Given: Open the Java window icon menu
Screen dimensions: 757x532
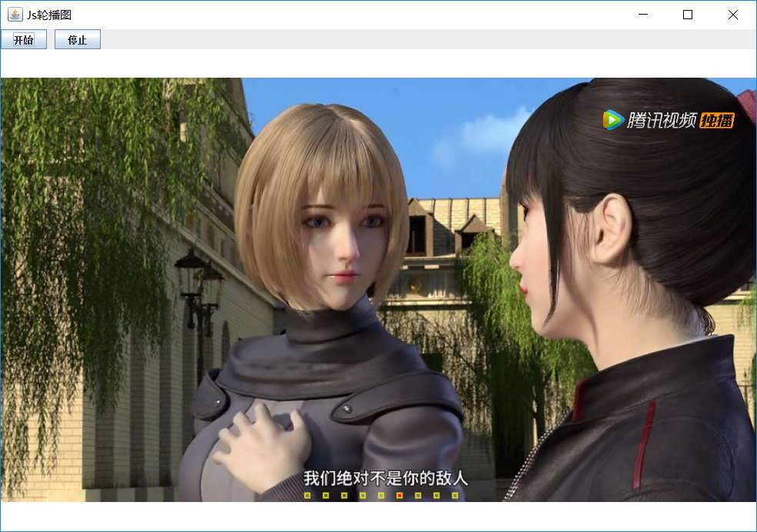Looking at the screenshot, I should [15, 15].
